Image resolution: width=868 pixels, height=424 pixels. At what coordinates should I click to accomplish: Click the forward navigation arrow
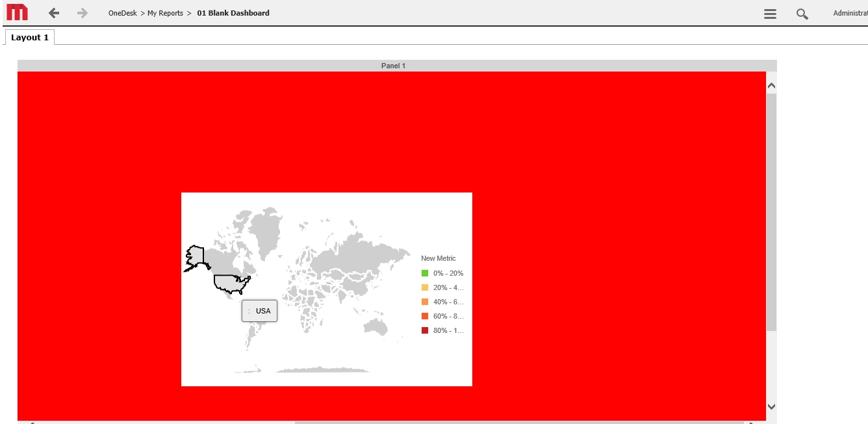click(x=82, y=13)
